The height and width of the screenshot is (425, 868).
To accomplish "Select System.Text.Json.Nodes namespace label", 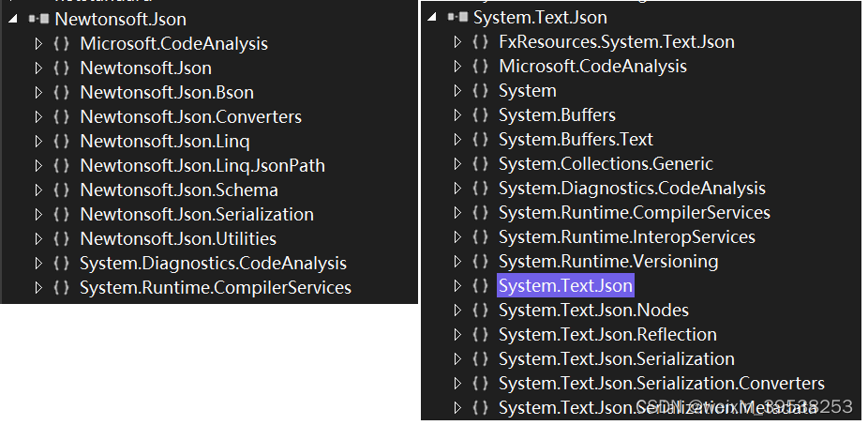I will (594, 311).
